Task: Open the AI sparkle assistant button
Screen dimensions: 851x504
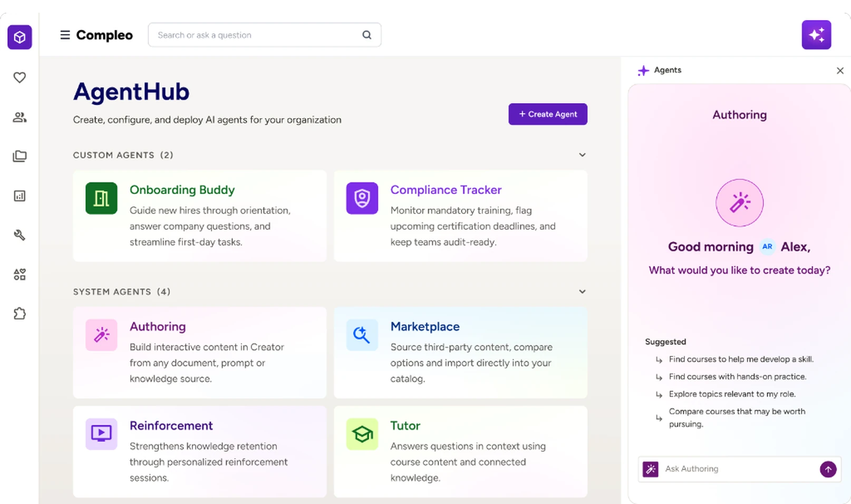Action: [x=816, y=35]
